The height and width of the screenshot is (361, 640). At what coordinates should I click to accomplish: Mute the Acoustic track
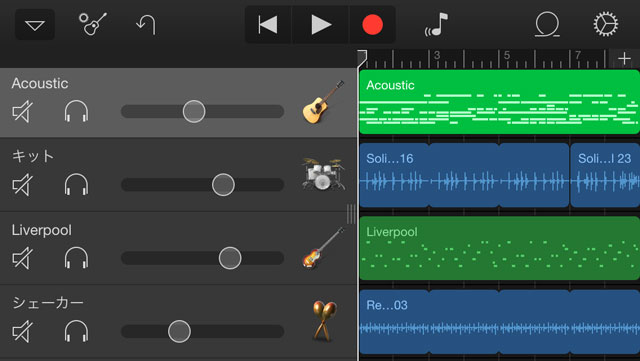(22, 111)
